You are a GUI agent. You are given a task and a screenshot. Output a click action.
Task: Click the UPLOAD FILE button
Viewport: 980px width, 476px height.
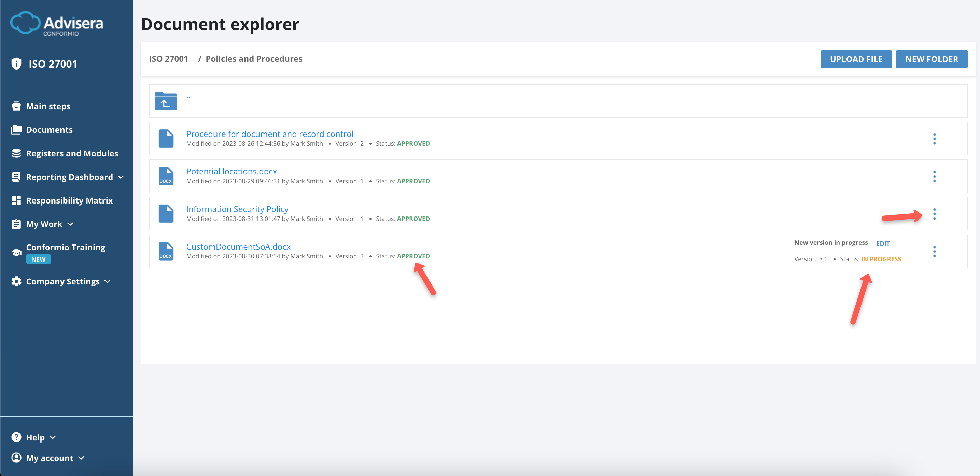pyautogui.click(x=856, y=59)
